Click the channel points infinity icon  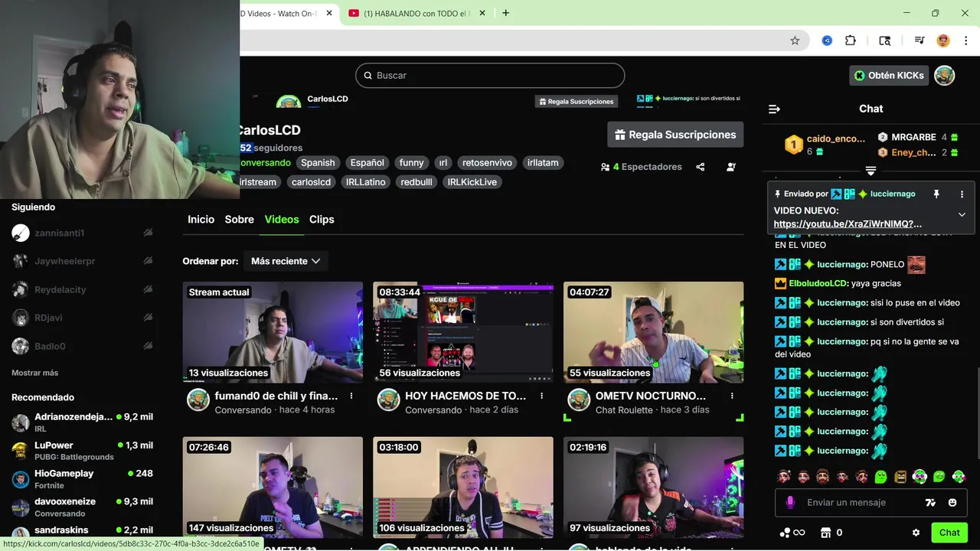click(x=792, y=533)
